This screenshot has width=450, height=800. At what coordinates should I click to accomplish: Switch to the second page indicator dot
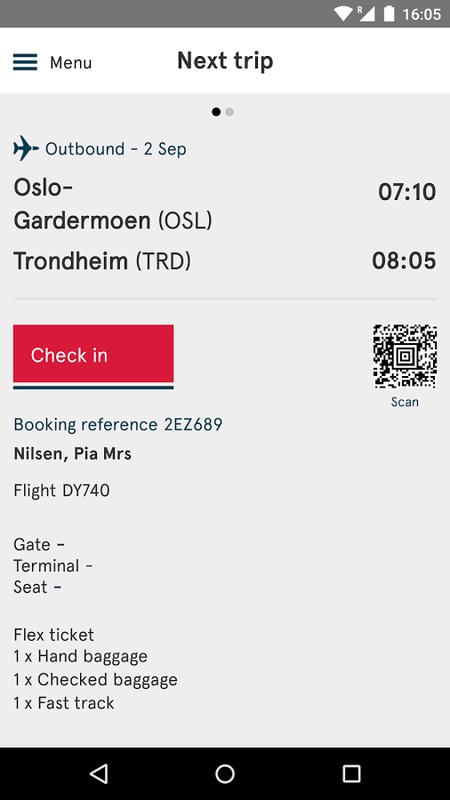(x=230, y=112)
